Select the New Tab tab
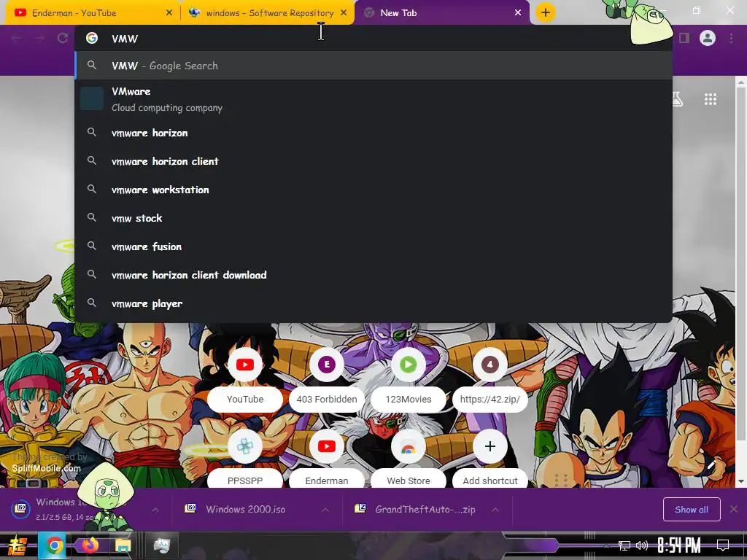Image resolution: width=747 pixels, height=560 pixels. (442, 13)
